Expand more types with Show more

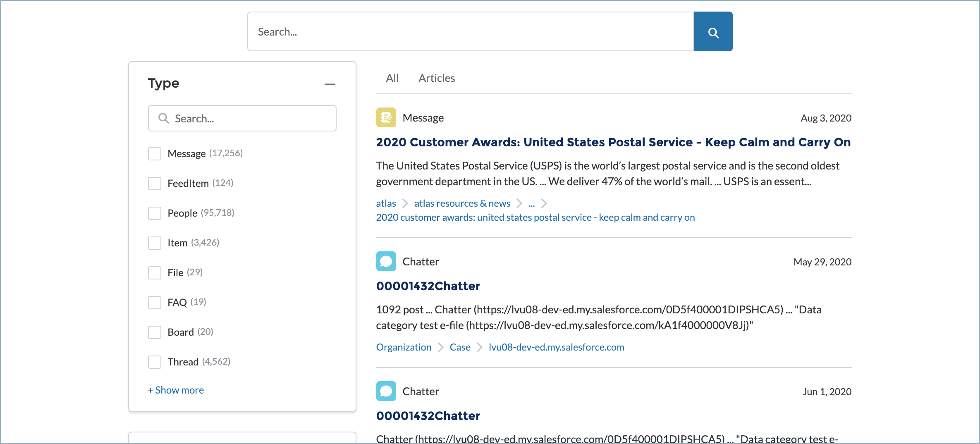[x=176, y=390]
